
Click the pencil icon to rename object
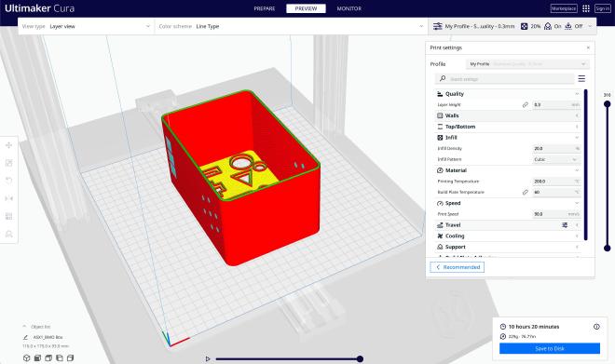(25, 337)
